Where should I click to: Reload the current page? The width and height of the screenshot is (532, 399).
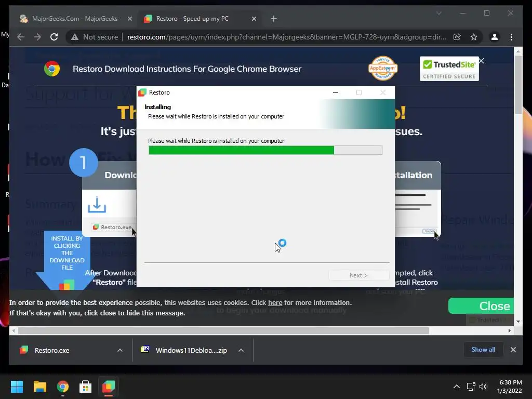54,37
